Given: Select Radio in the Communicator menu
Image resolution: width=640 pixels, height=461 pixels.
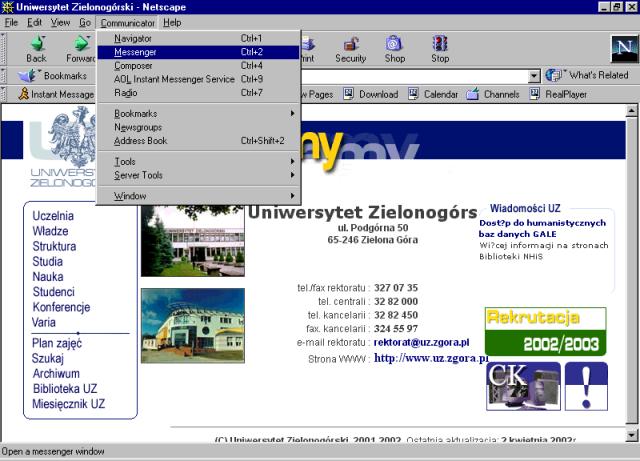Looking at the screenshot, I should click(199, 93).
